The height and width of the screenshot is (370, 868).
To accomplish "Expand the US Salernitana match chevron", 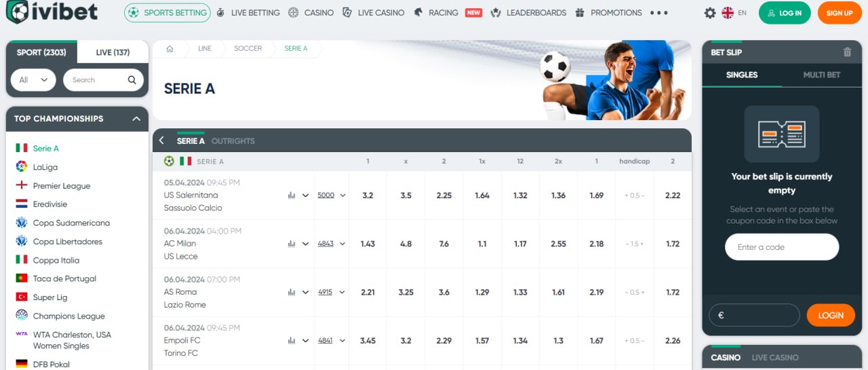I will tap(306, 196).
